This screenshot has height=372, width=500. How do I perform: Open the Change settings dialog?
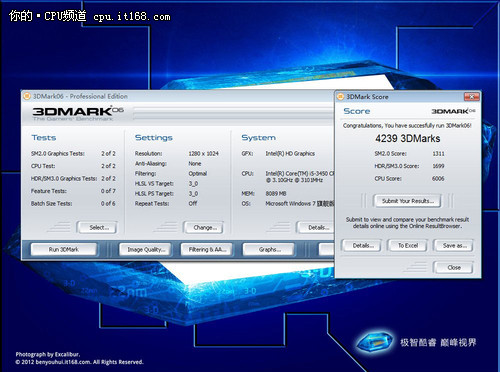(203, 228)
